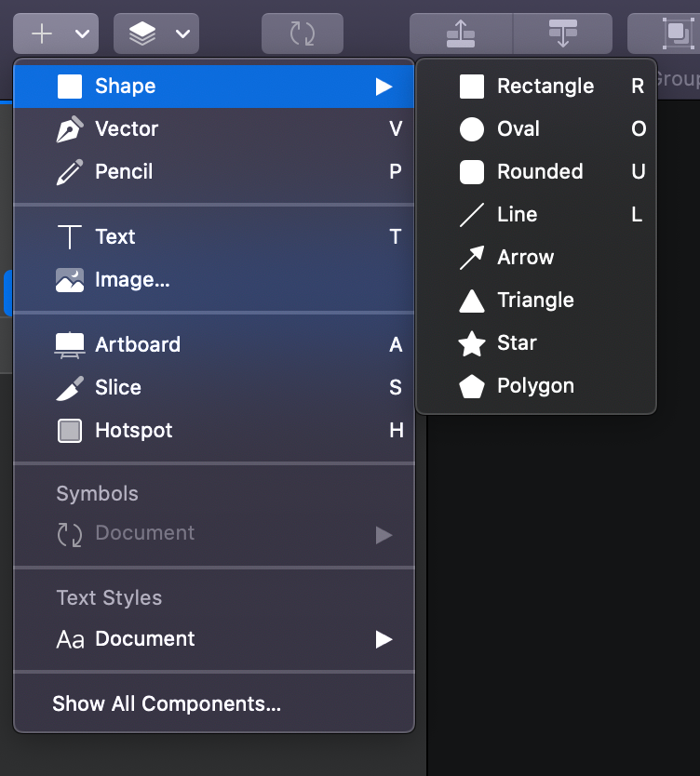Select the Arrow shape icon
Image resolution: width=700 pixels, height=776 pixels.
472,258
